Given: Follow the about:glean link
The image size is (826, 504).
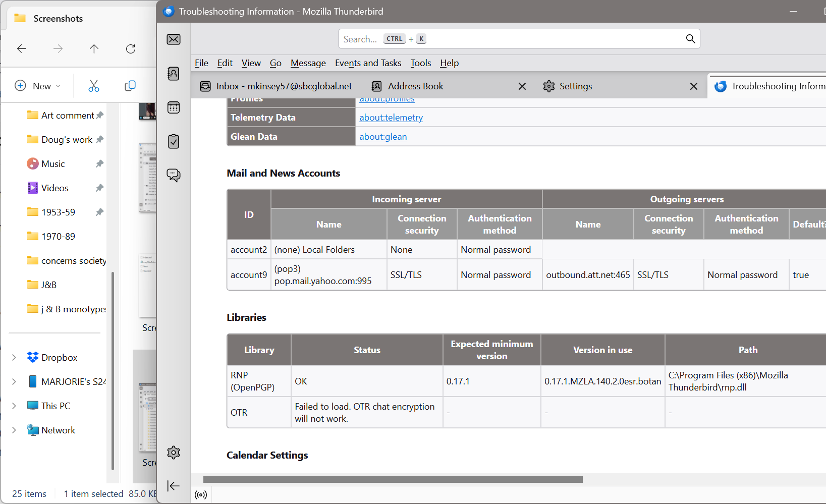Looking at the screenshot, I should 383,137.
